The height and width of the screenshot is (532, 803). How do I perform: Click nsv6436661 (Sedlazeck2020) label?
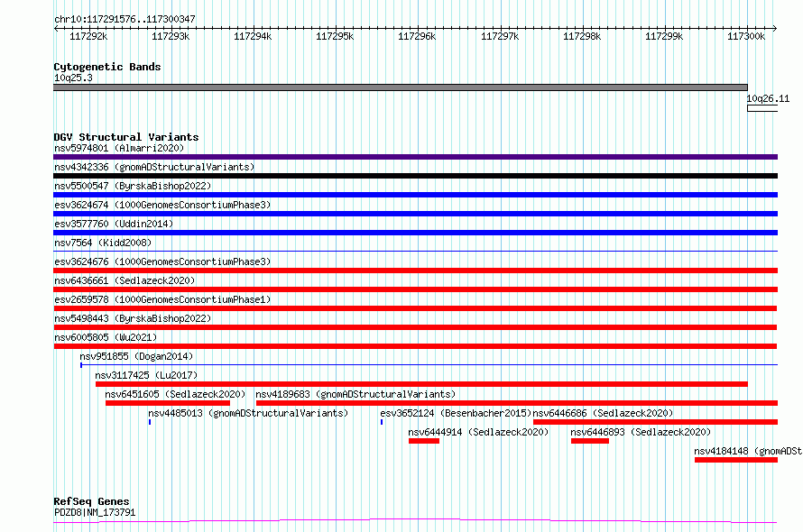(x=125, y=280)
